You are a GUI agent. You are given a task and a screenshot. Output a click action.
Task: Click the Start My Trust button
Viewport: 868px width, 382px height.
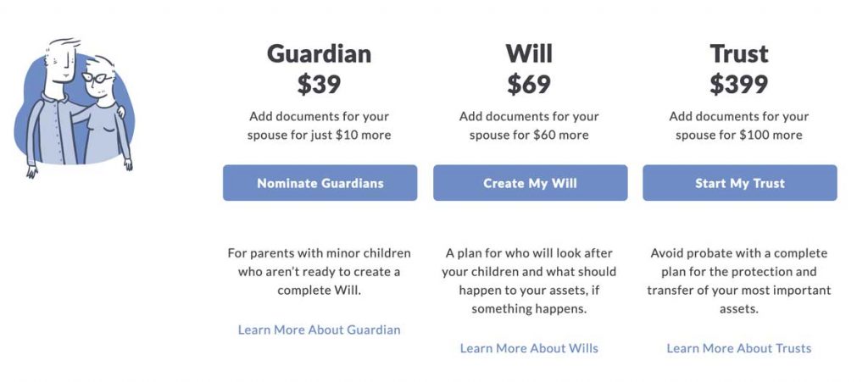(739, 183)
